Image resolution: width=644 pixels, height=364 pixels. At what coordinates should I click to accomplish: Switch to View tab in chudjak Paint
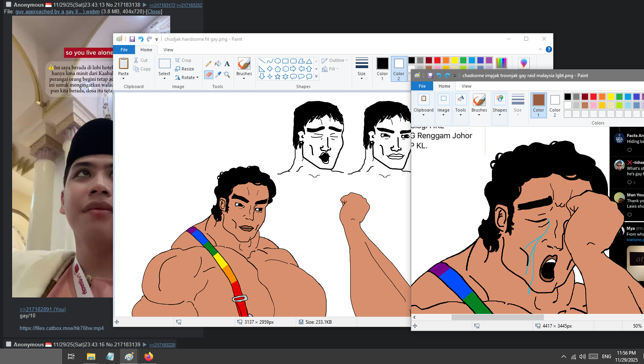click(x=168, y=50)
